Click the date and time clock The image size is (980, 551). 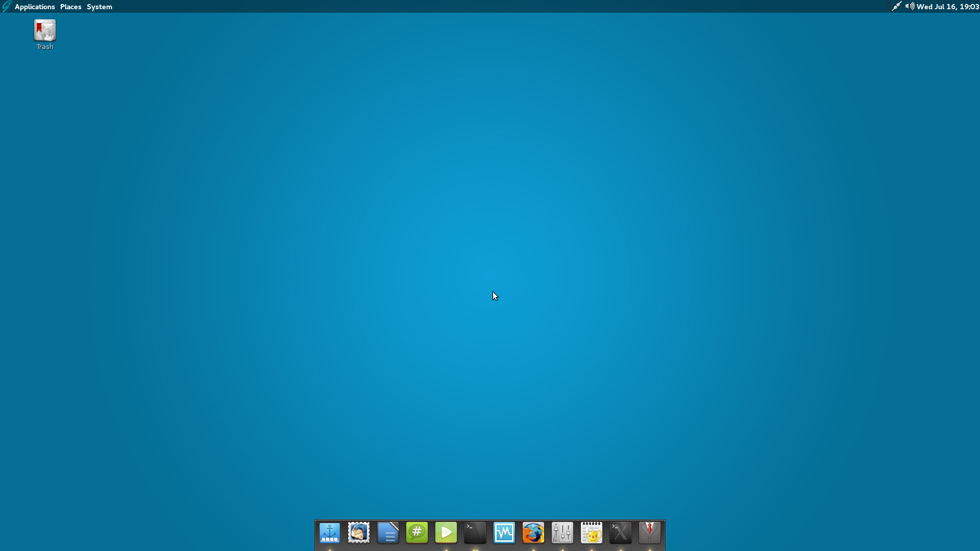[x=947, y=7]
